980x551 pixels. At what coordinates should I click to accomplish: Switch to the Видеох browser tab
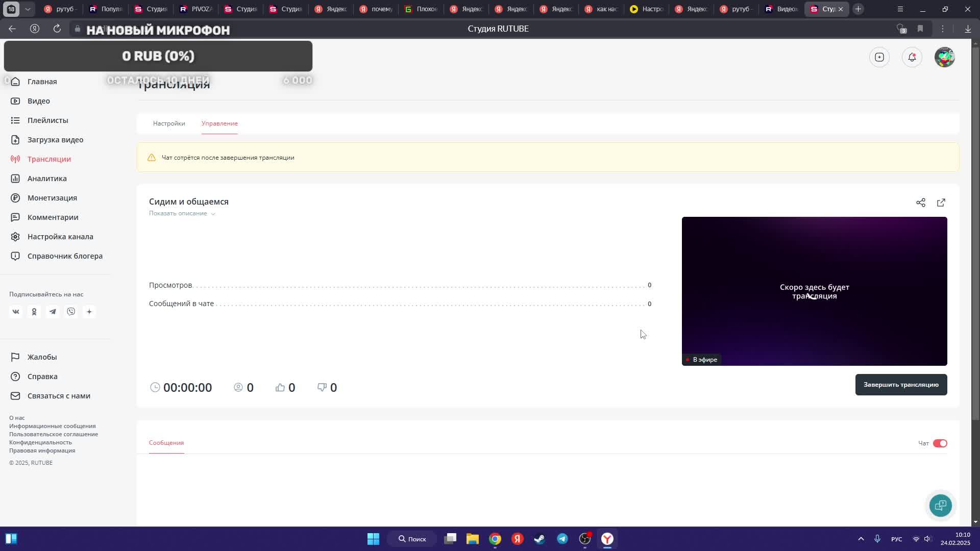pos(781,9)
